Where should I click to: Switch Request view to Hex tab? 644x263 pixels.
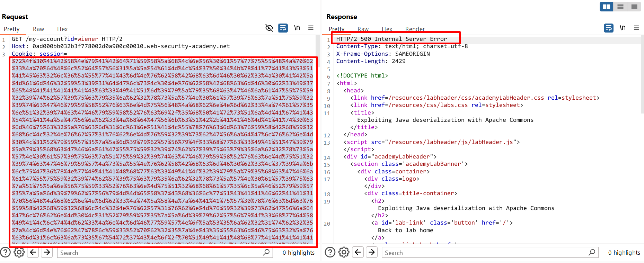pos(62,29)
